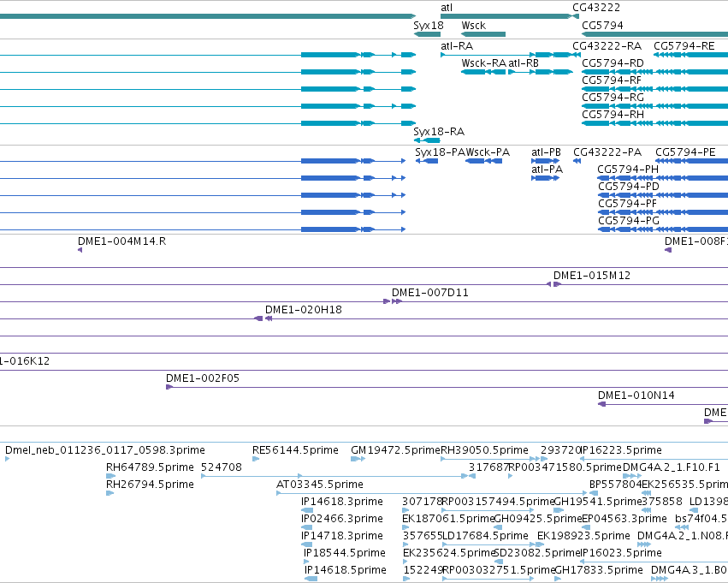Select EST IP14718.3prime
728x583 pixels.
click(342, 537)
